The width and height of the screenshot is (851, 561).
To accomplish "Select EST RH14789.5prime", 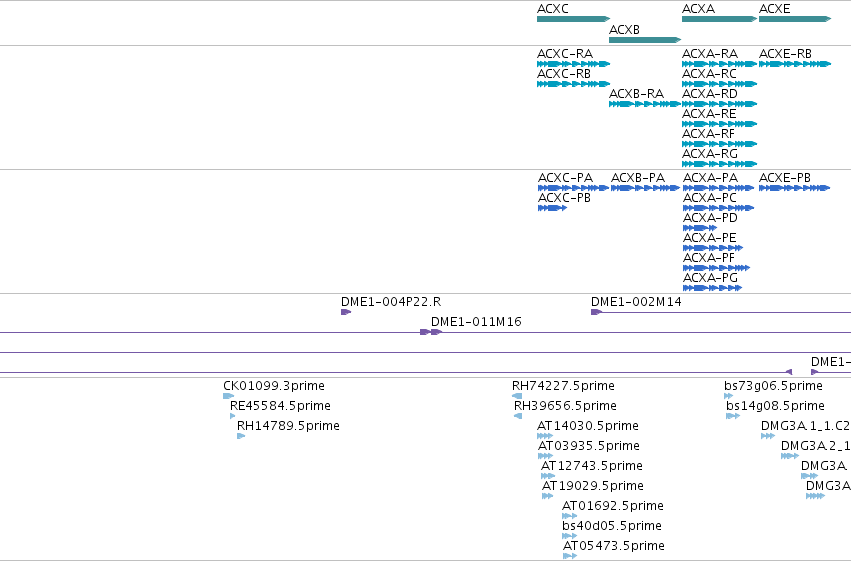I will 241,436.
